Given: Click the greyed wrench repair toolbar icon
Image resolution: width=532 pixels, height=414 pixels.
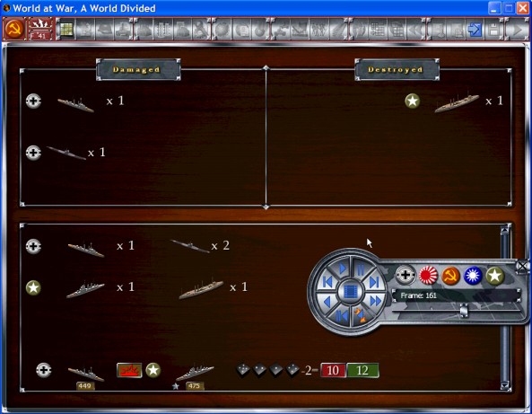Looking at the screenshot, I should coord(201,30).
